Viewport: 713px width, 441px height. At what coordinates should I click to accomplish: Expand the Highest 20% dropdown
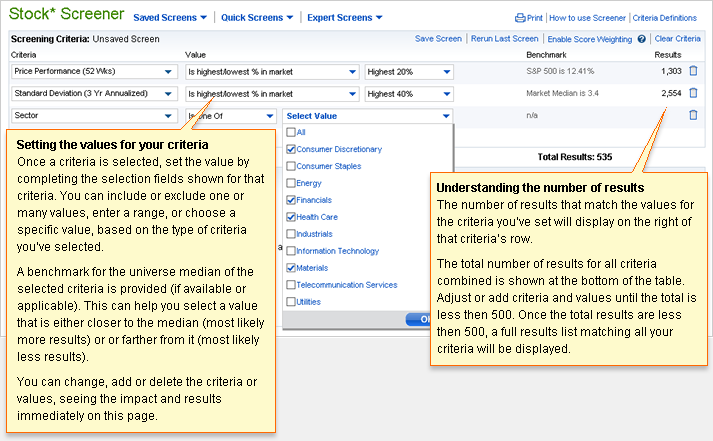coord(409,72)
